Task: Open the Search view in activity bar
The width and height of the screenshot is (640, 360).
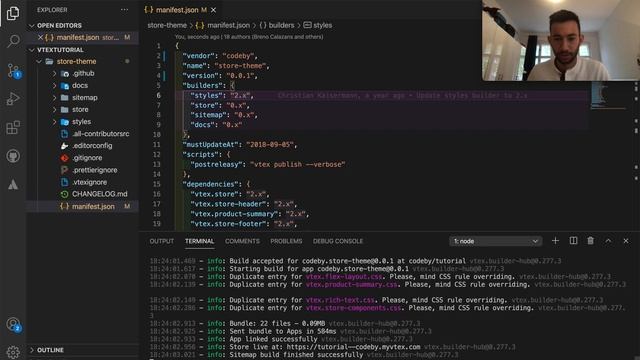Action: [13, 41]
